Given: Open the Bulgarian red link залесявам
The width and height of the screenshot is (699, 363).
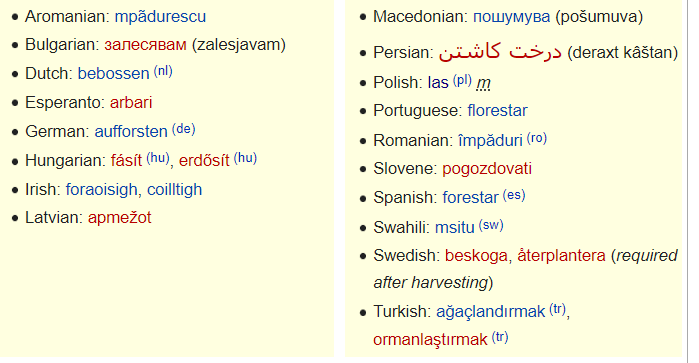Looking at the screenshot, I should click(145, 45).
